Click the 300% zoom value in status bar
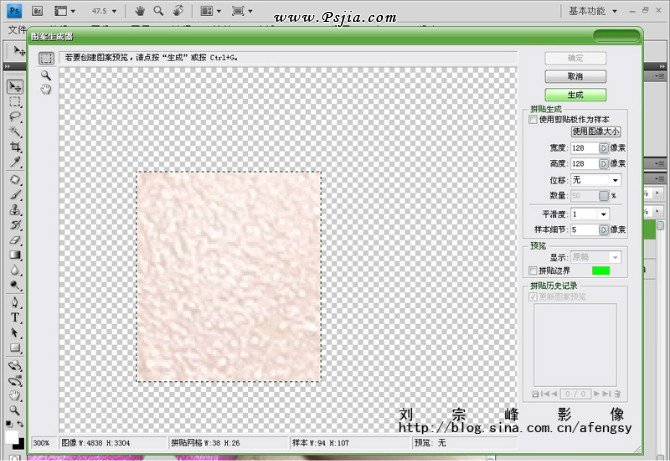 coord(41,443)
